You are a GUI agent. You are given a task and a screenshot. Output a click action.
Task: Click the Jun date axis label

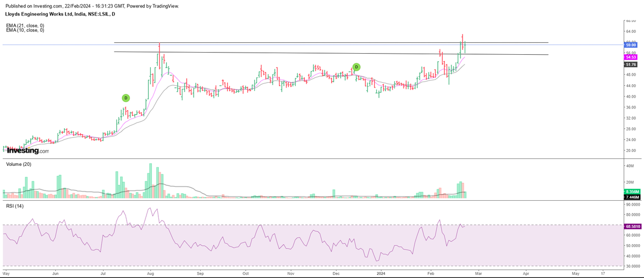pyautogui.click(x=56, y=273)
